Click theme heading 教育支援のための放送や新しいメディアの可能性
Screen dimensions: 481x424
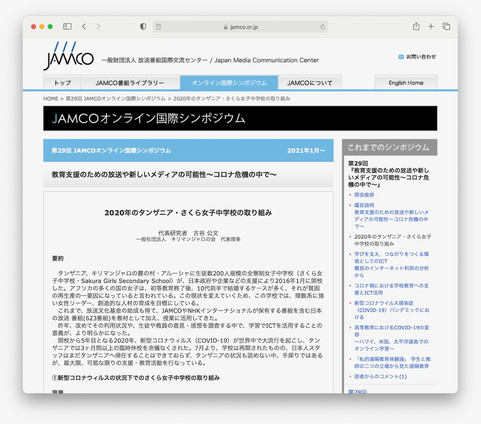coord(164,175)
